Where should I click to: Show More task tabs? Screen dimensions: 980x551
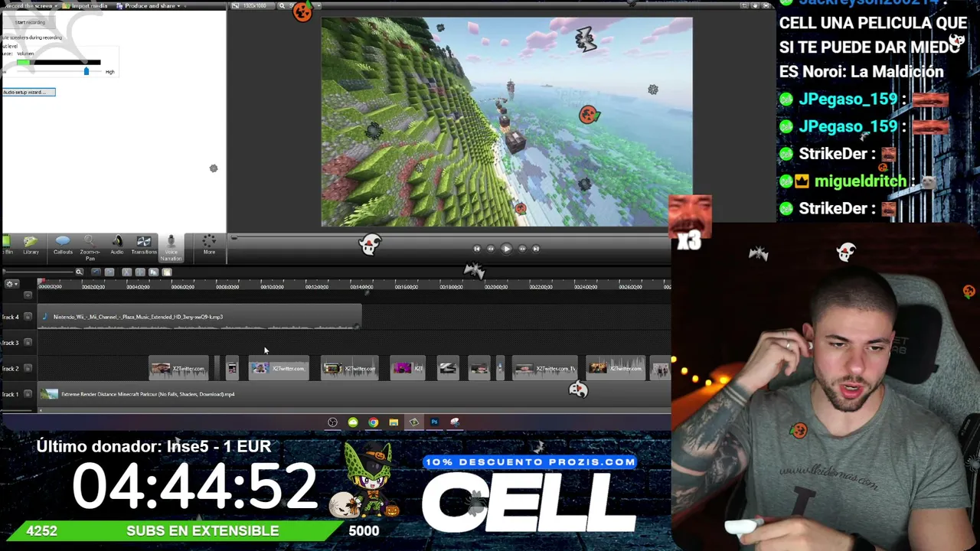point(209,245)
